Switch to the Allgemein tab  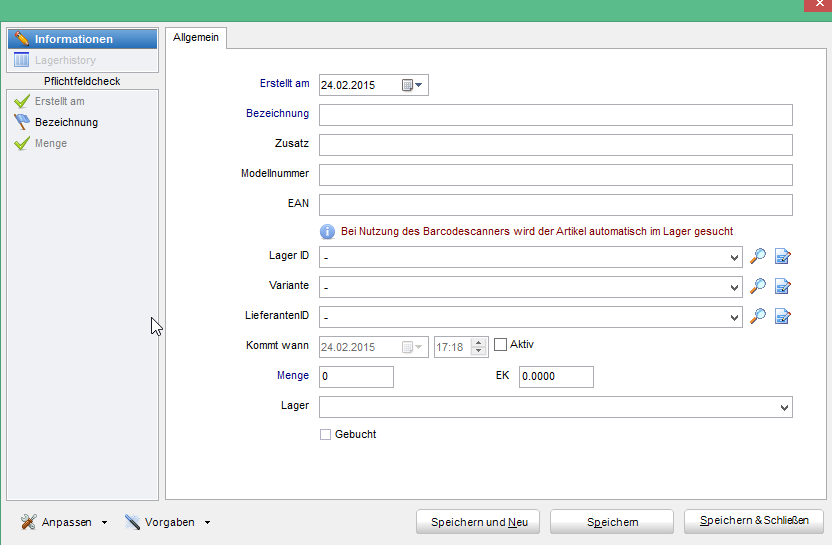(196, 38)
